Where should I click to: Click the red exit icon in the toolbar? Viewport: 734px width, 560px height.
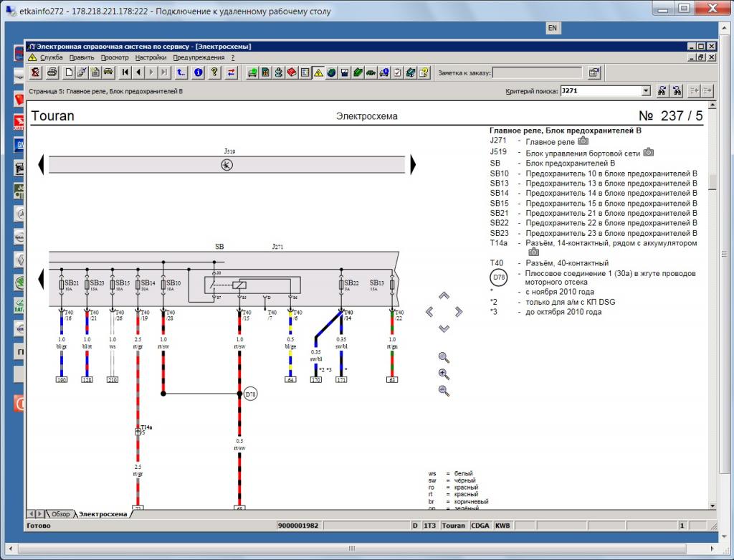pos(36,72)
